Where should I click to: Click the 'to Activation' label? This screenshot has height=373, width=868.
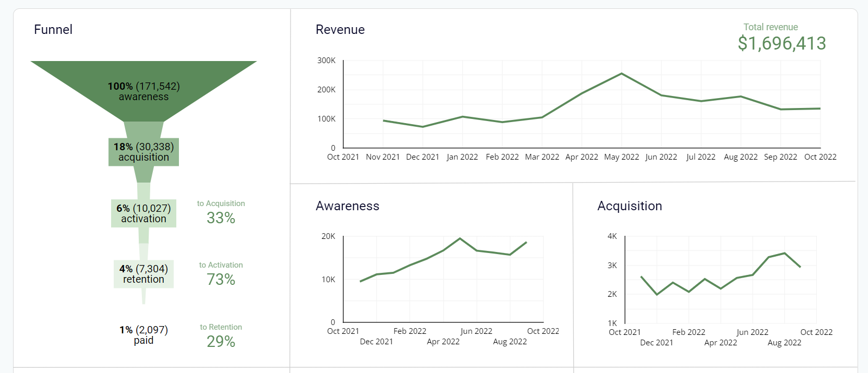221,265
